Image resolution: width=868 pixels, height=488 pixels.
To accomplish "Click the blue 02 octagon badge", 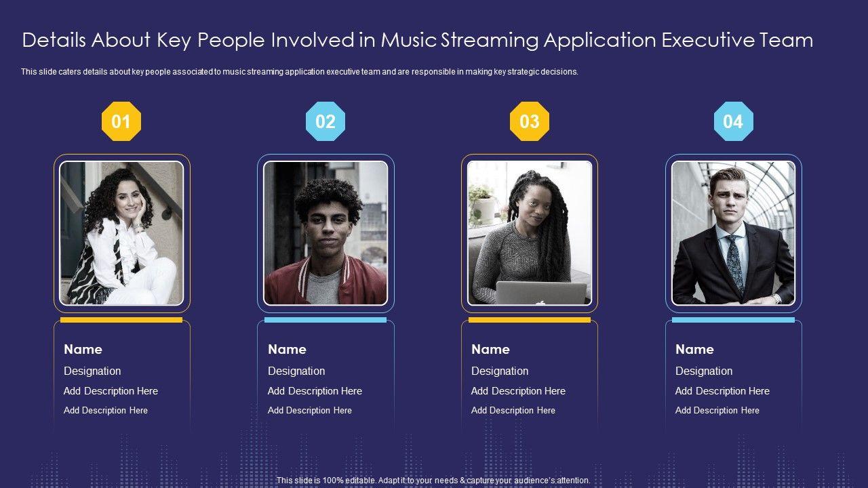I will [325, 121].
